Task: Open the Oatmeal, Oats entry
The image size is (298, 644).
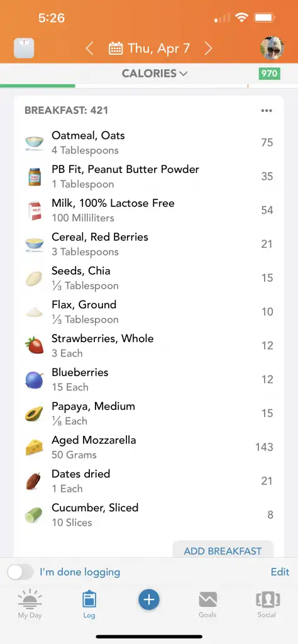Action: [149, 143]
